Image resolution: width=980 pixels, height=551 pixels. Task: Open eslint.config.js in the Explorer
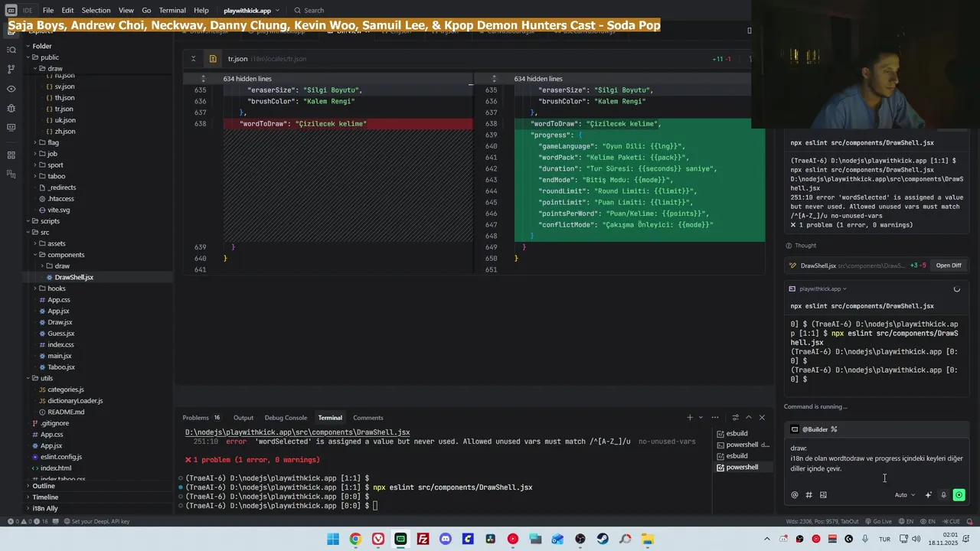[61, 457]
